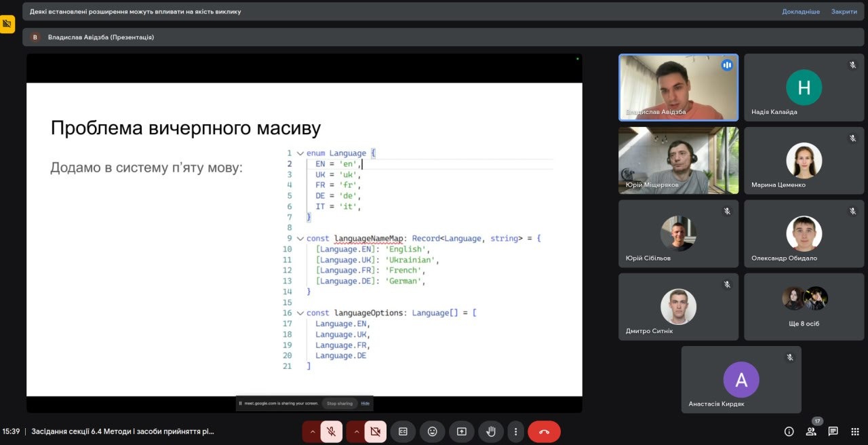The image size is (868, 445).
Task: Click the present screen icon
Action: (x=462, y=431)
